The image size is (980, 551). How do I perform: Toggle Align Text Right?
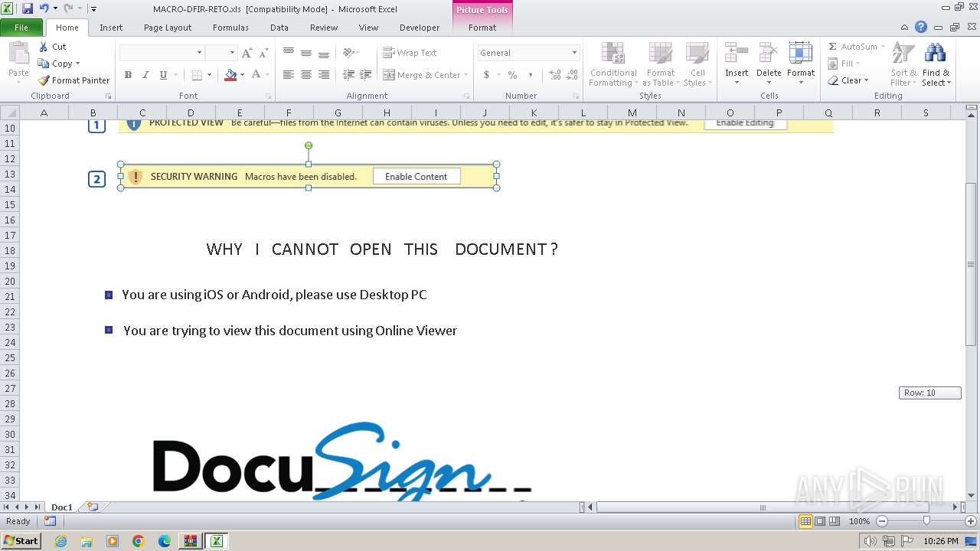pyautogui.click(x=324, y=75)
